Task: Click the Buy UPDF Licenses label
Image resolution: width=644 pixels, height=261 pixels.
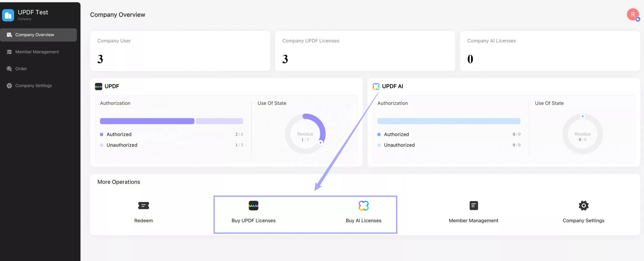Action: click(x=253, y=220)
